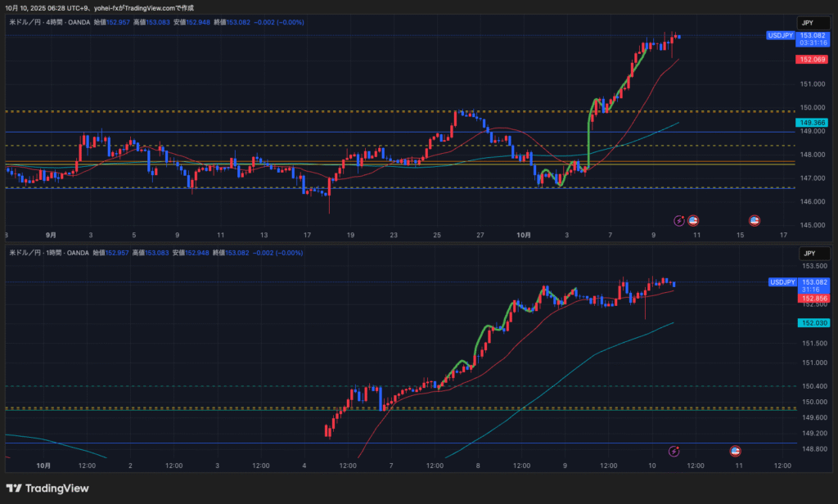838x504 pixels.
Task: Click the 151.000 price axis label on upper chart
Action: click(x=811, y=83)
